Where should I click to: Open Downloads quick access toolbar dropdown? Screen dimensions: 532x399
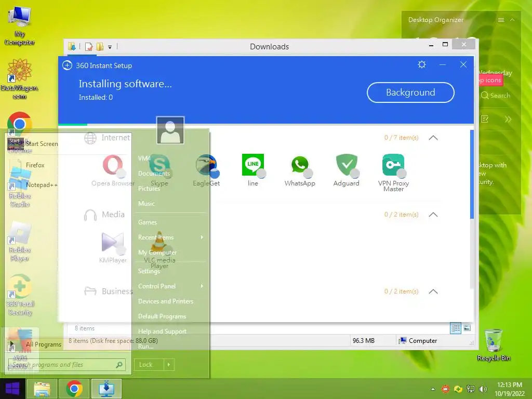110,47
